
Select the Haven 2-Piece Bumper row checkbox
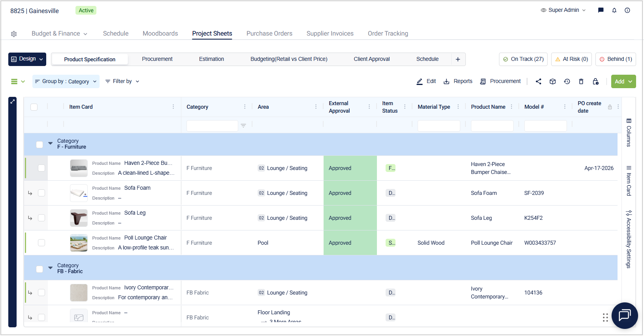point(41,168)
